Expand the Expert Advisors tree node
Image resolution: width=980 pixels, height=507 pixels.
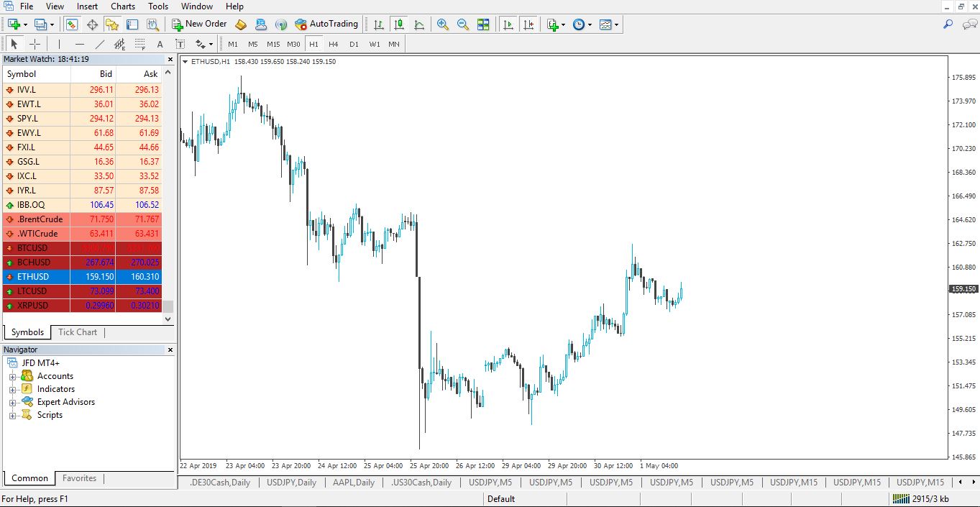coord(12,402)
